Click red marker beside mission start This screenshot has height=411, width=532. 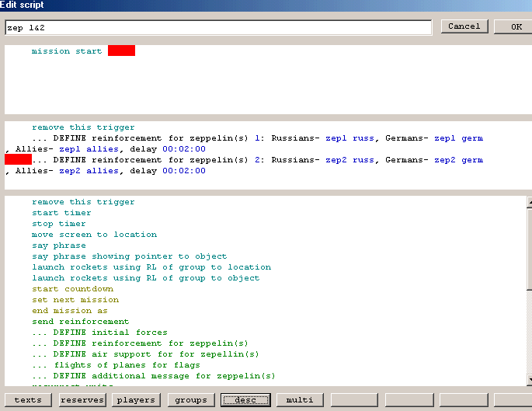coord(121,51)
